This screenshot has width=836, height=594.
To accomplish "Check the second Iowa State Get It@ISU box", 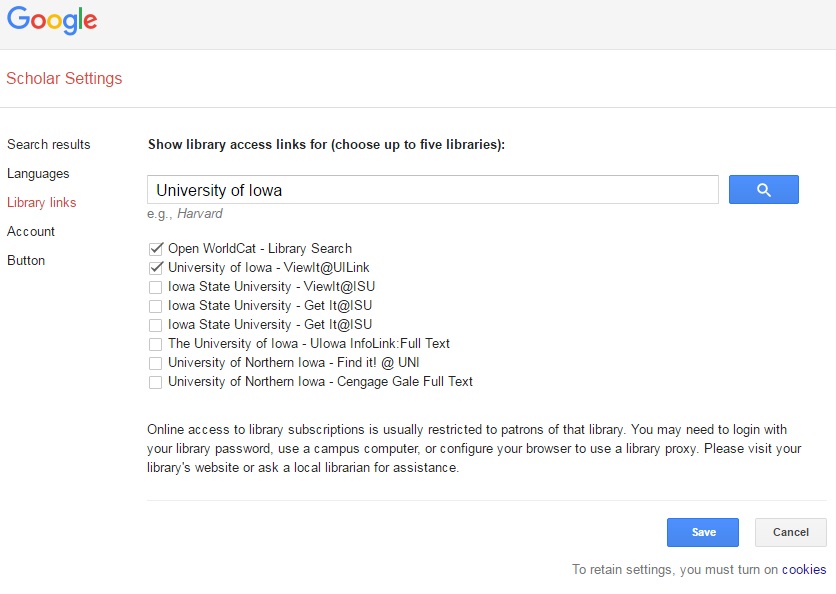I will click(155, 325).
